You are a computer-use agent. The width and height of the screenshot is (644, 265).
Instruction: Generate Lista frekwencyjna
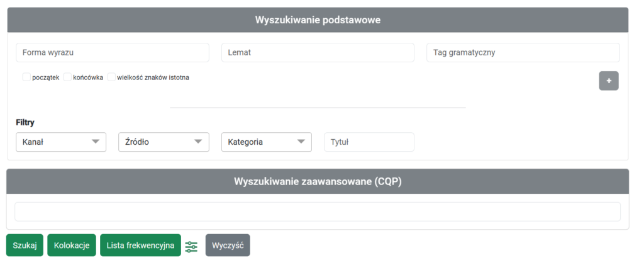(x=140, y=245)
